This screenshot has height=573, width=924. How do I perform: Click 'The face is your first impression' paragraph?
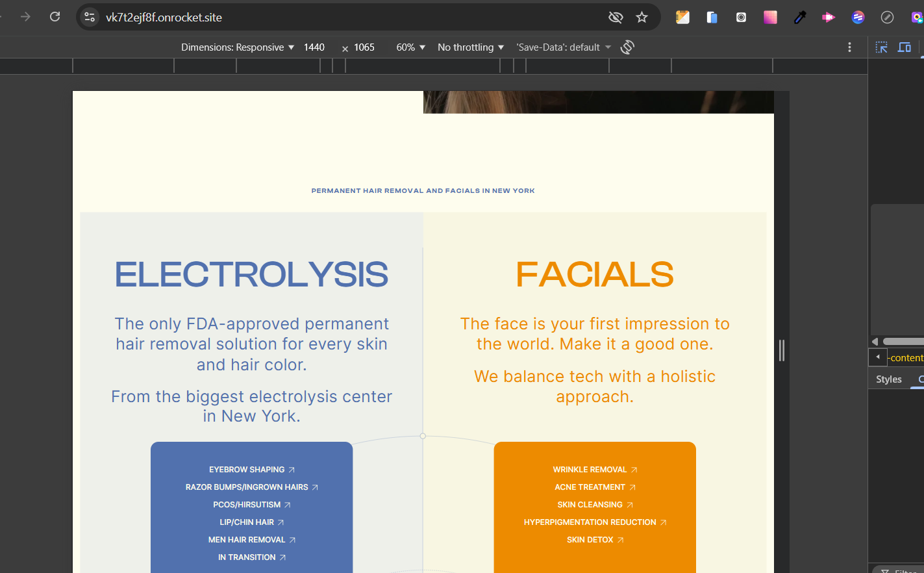click(x=595, y=334)
